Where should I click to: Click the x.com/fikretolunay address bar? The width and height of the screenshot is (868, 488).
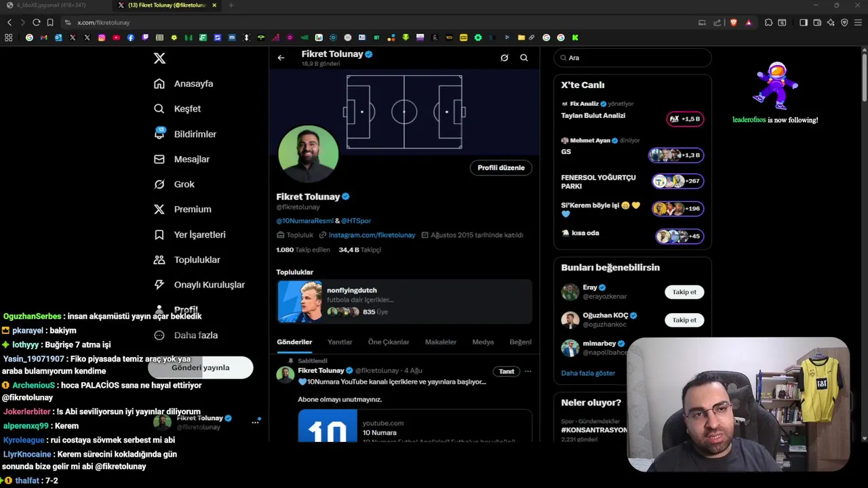[x=380, y=22]
